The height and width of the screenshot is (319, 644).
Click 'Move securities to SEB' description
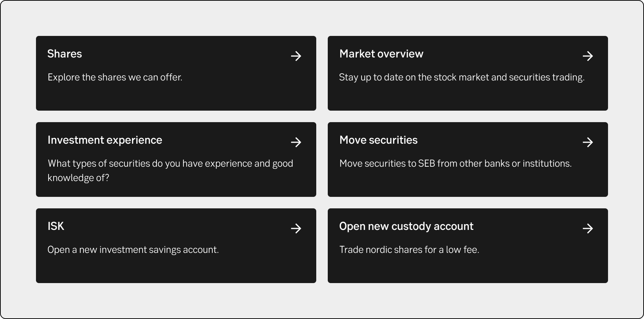455,163
